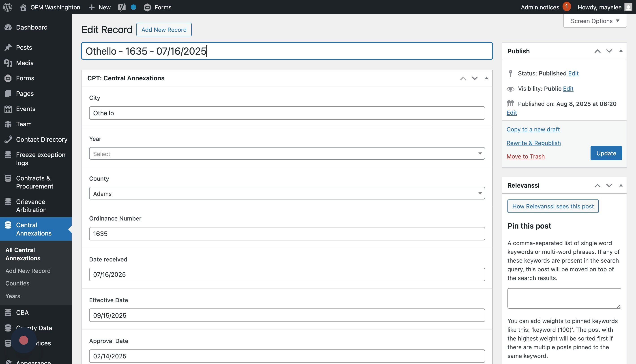Open the Counties submenu item
636x364 pixels.
pyautogui.click(x=17, y=283)
